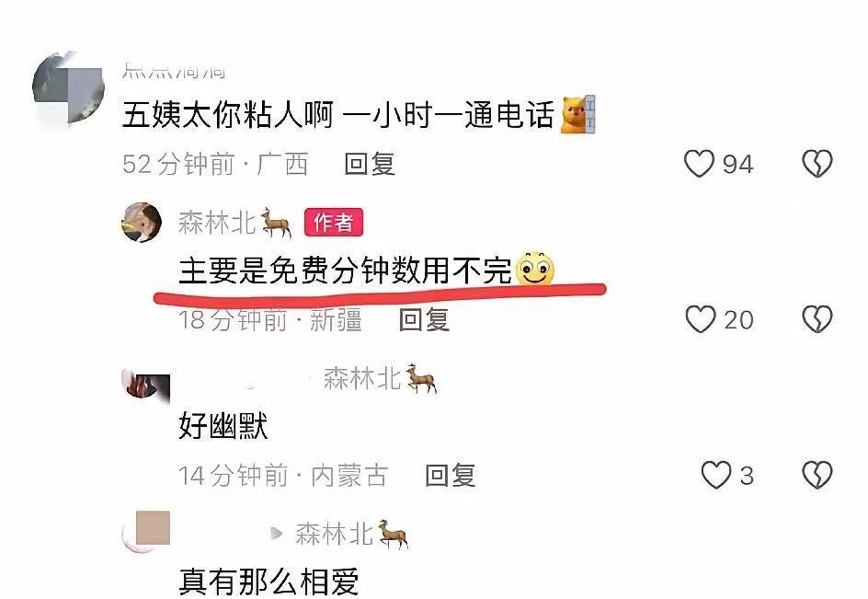Select the comment text 主要是免费分钟数用不完
Screen dimensions: 868x599
345,271
